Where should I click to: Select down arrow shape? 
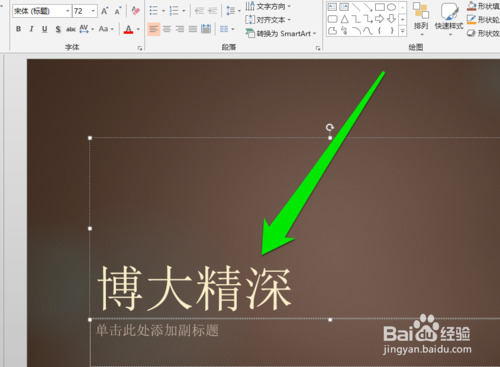pyautogui.click(x=392, y=19)
